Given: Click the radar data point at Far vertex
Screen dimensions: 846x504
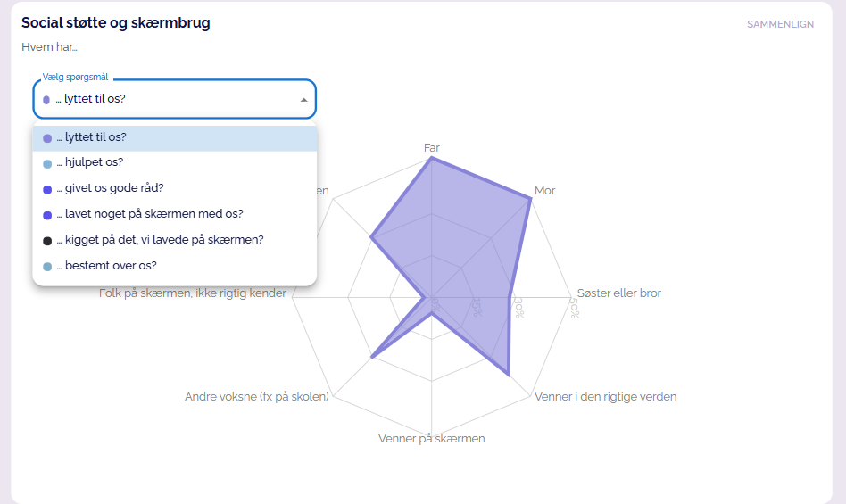Looking at the screenshot, I should 431,158.
